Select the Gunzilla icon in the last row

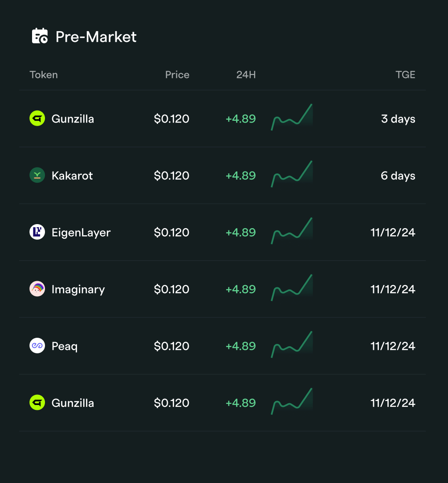point(37,402)
